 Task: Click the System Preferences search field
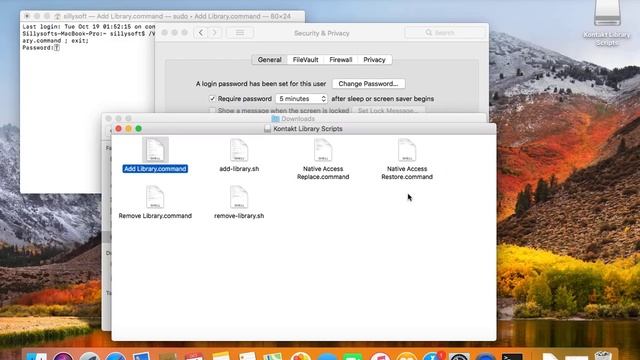[x=445, y=33]
